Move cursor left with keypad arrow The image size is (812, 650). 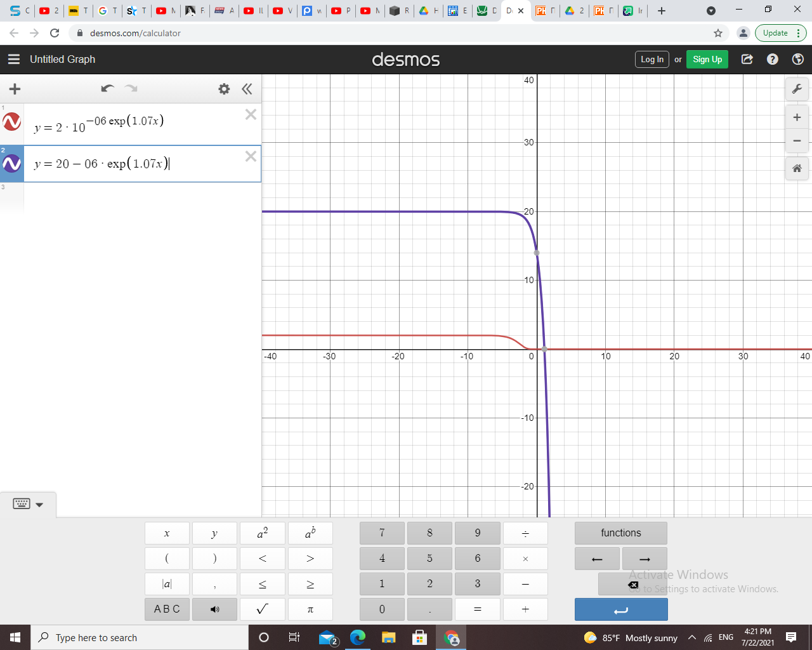pos(597,559)
